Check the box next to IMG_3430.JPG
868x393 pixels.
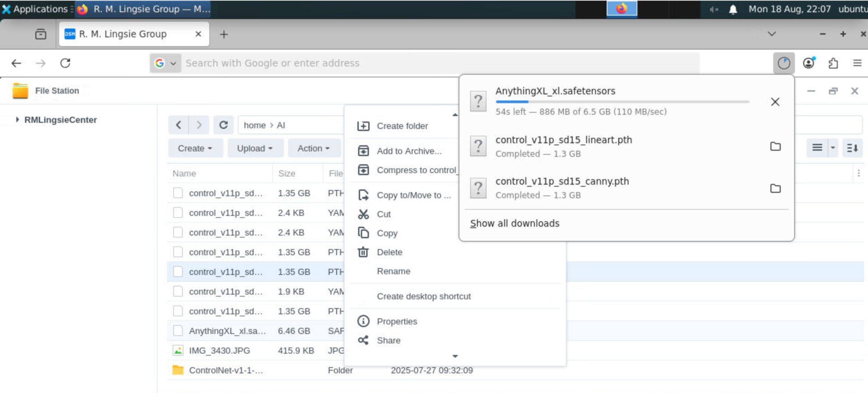point(178,351)
